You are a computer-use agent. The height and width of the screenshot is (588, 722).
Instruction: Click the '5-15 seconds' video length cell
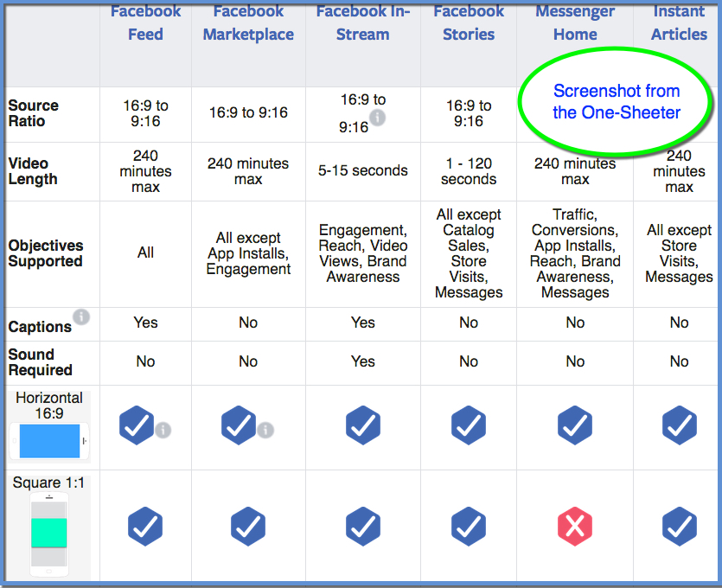pos(363,170)
